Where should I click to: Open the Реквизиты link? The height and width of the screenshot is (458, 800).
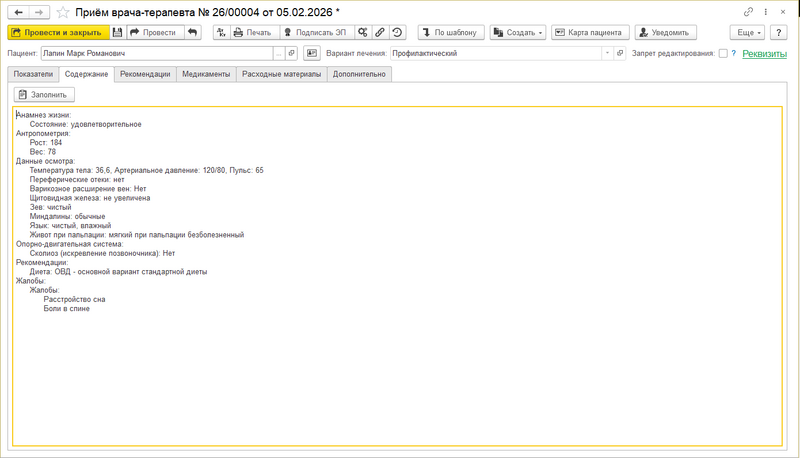coord(764,54)
